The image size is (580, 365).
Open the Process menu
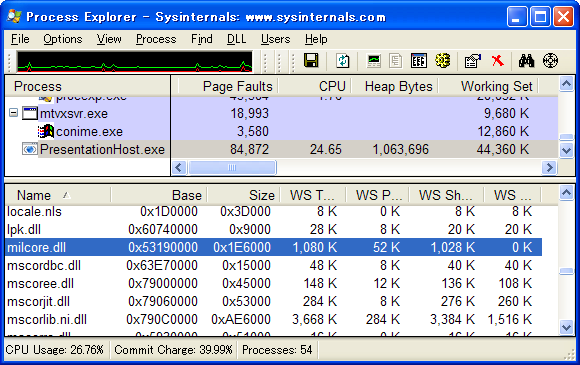coord(156,39)
